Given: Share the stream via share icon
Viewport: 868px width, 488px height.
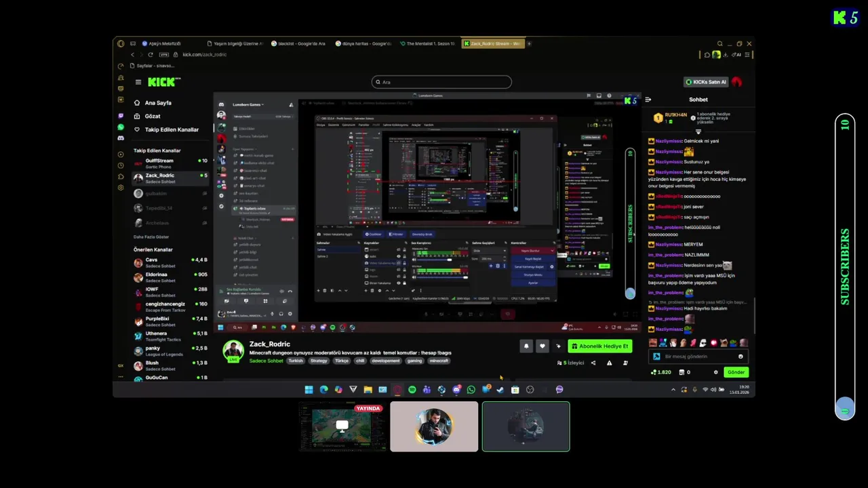Looking at the screenshot, I should [593, 363].
